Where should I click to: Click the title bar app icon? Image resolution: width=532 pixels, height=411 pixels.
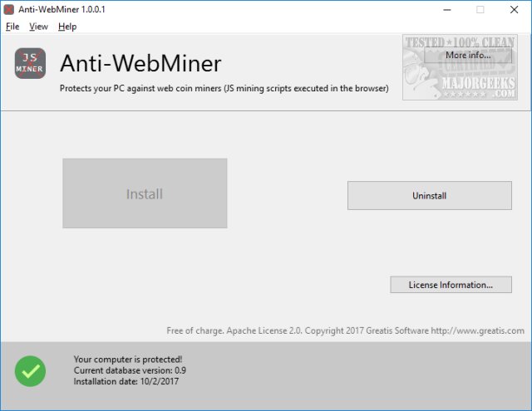point(8,9)
